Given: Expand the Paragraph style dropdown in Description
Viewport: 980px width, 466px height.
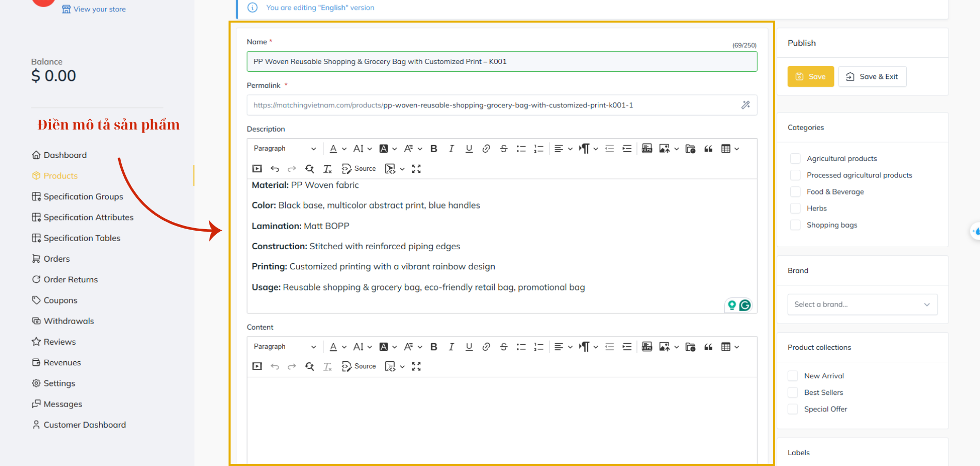Looking at the screenshot, I should (x=284, y=149).
